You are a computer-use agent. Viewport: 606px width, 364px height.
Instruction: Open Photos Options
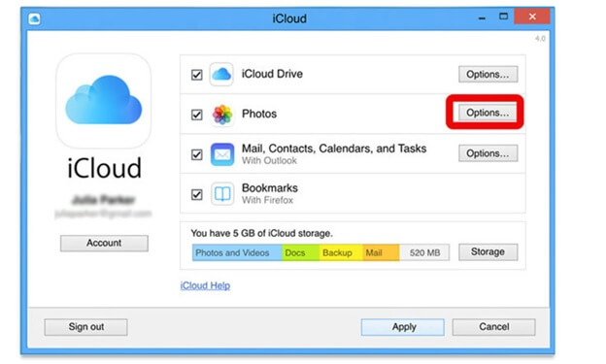pos(488,113)
